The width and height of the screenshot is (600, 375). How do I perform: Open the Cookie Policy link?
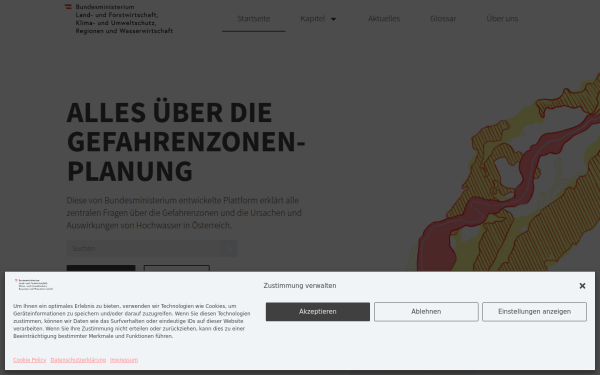[29, 360]
